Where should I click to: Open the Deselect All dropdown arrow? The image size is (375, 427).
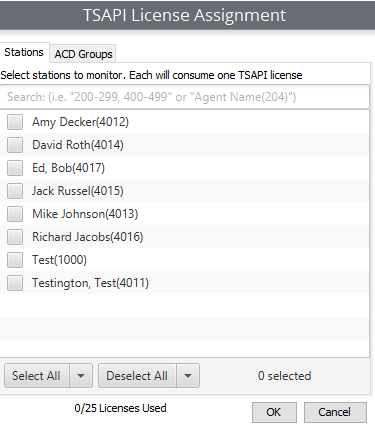pyautogui.click(x=188, y=376)
